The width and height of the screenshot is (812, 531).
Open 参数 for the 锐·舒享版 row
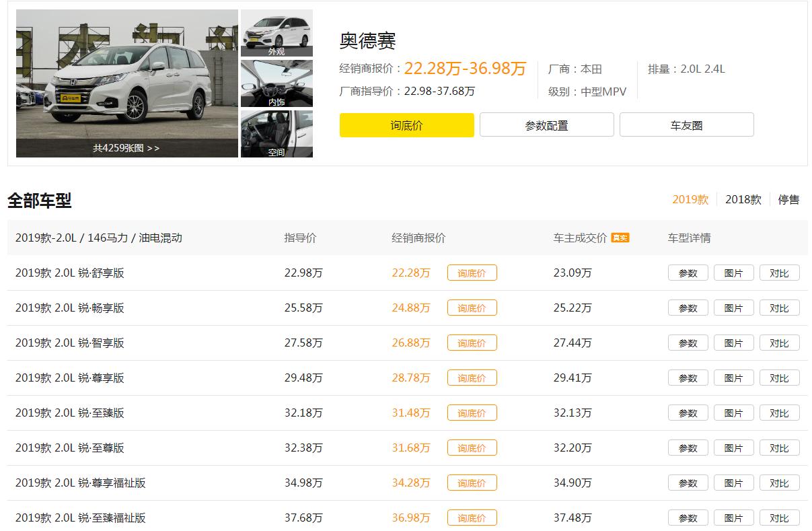click(688, 273)
